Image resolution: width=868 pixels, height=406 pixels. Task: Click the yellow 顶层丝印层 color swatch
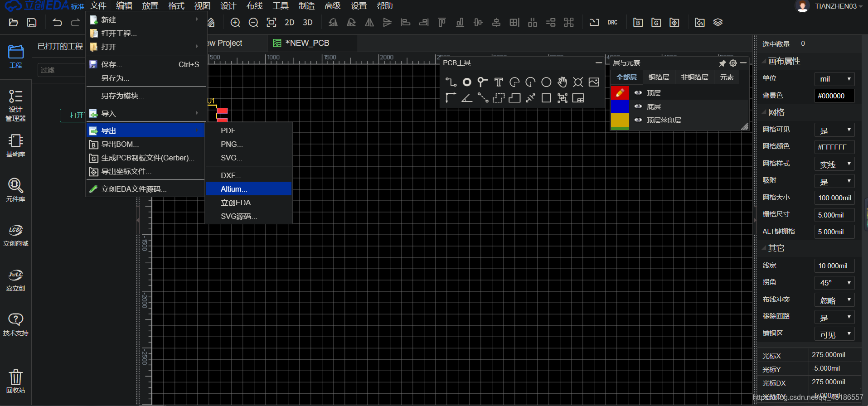click(x=620, y=120)
